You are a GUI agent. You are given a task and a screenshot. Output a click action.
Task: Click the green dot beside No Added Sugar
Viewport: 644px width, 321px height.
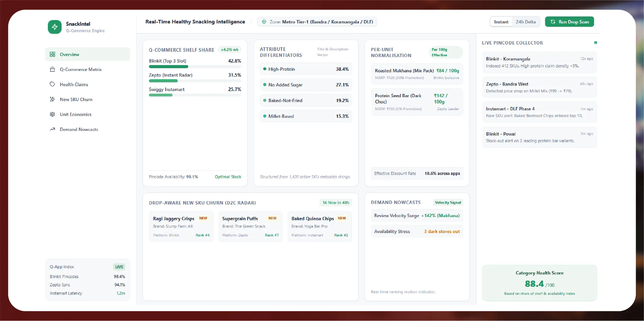pos(264,85)
